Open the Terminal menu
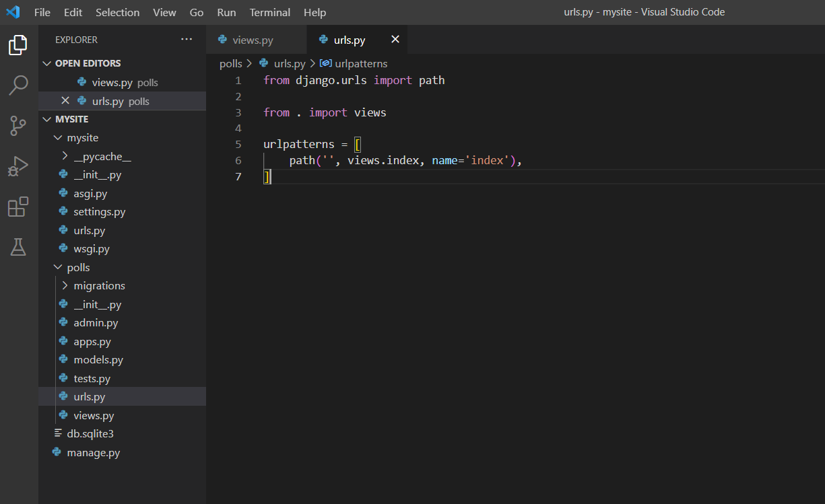Screen dimensions: 825x504 click(270, 12)
